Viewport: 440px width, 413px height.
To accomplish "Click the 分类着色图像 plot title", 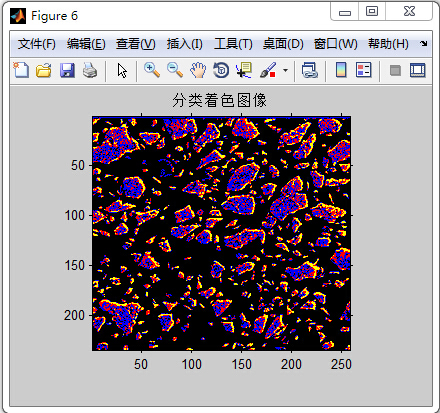I will click(x=219, y=100).
